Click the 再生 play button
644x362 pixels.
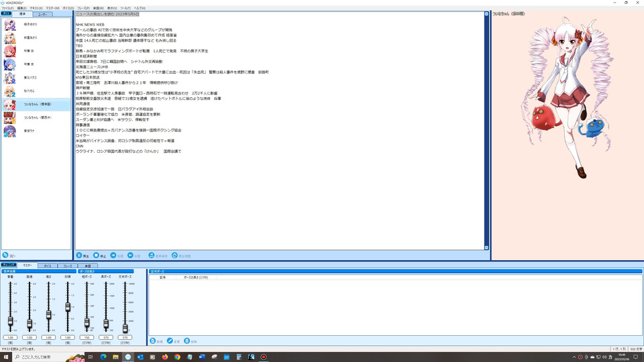(x=83, y=255)
